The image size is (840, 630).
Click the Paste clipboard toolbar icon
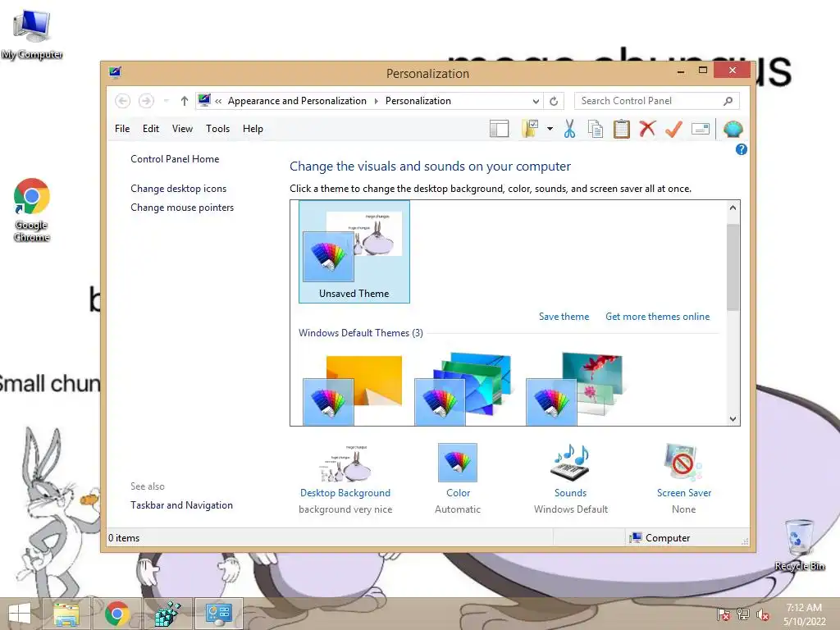click(622, 129)
